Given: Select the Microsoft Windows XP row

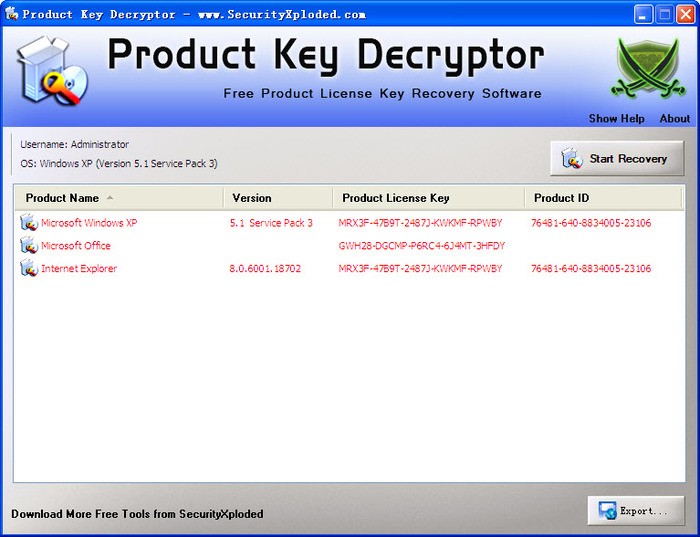Looking at the screenshot, I should click(349, 222).
